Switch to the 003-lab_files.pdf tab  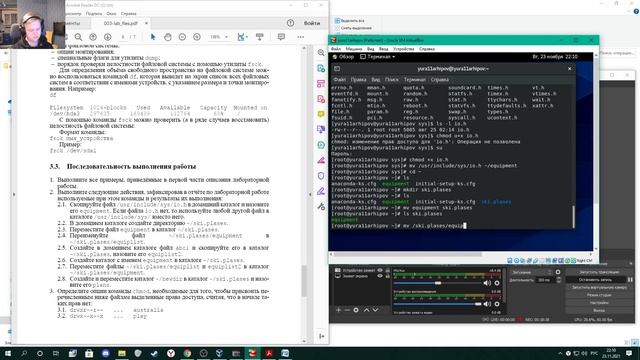(x=121, y=23)
